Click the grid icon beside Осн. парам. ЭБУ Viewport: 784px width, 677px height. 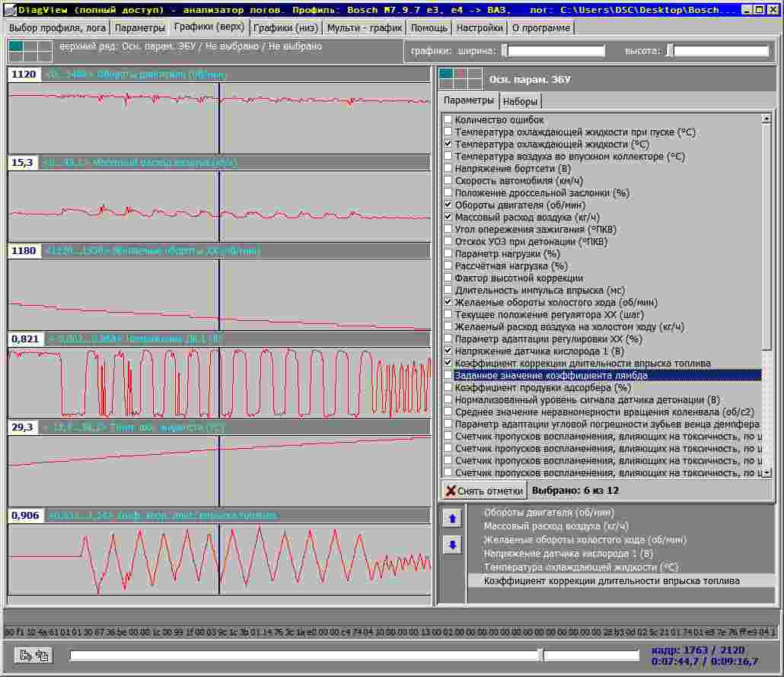click(461, 78)
